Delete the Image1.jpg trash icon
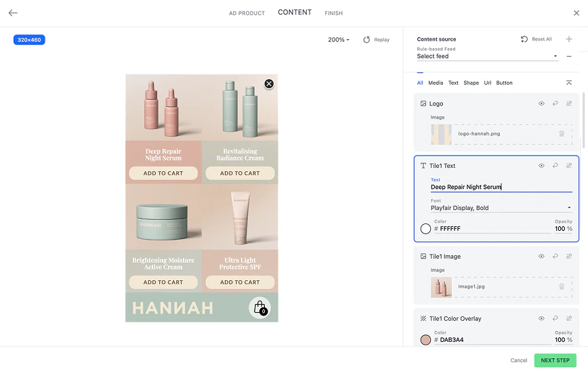This screenshot has height=373, width=588. [562, 287]
